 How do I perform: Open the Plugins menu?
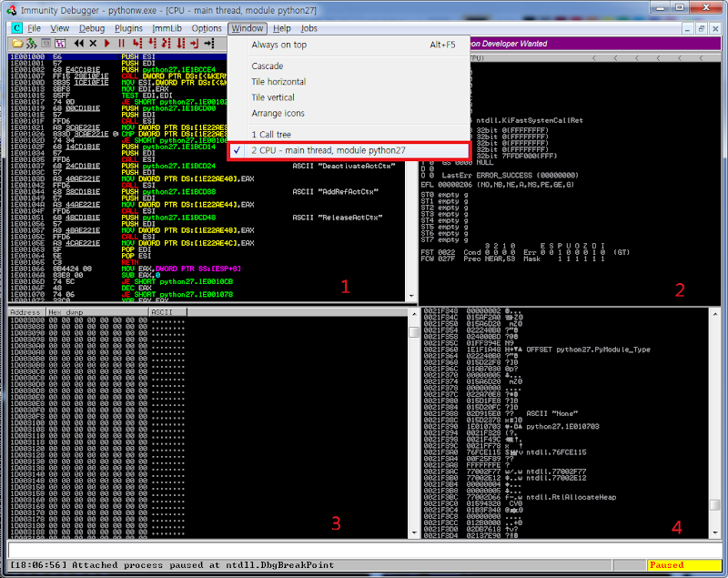pyautogui.click(x=128, y=28)
